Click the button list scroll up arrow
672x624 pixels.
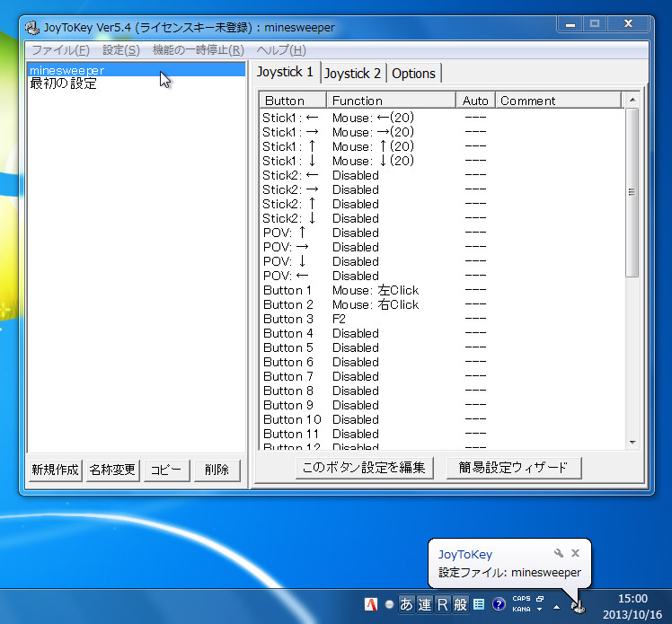[632, 100]
